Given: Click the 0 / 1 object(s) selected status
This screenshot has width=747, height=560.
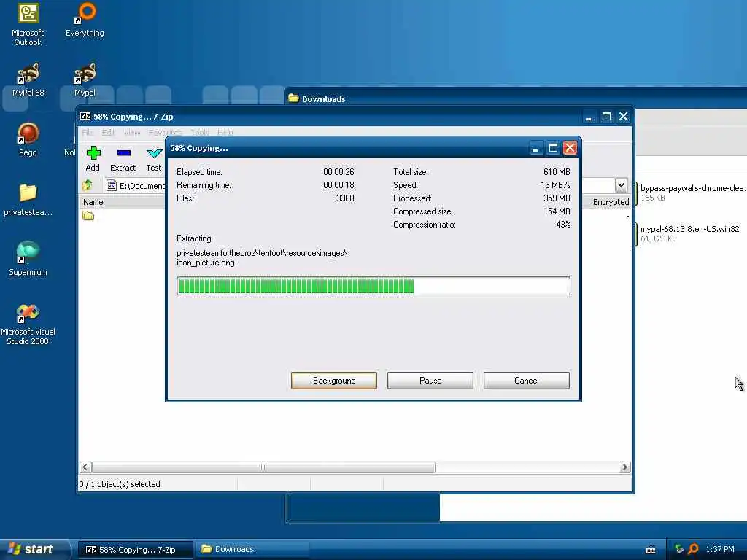Looking at the screenshot, I should pos(120,484).
